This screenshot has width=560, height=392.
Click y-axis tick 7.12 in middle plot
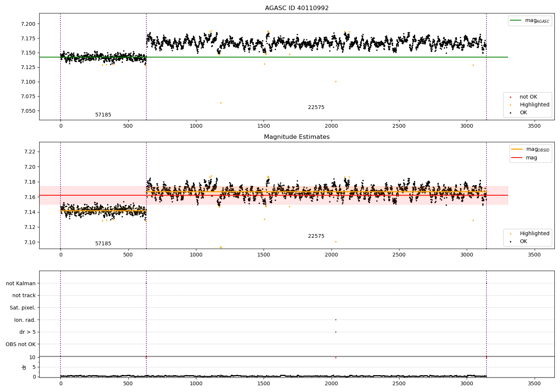(29, 227)
